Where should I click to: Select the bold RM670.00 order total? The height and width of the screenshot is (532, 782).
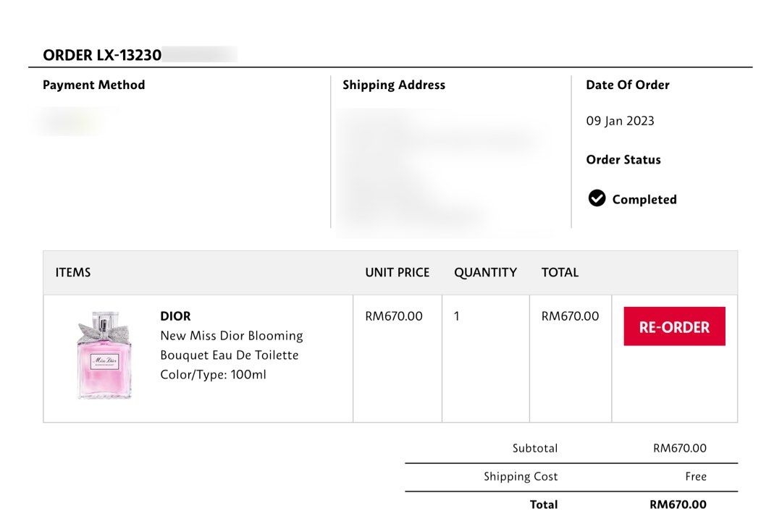pos(678,504)
